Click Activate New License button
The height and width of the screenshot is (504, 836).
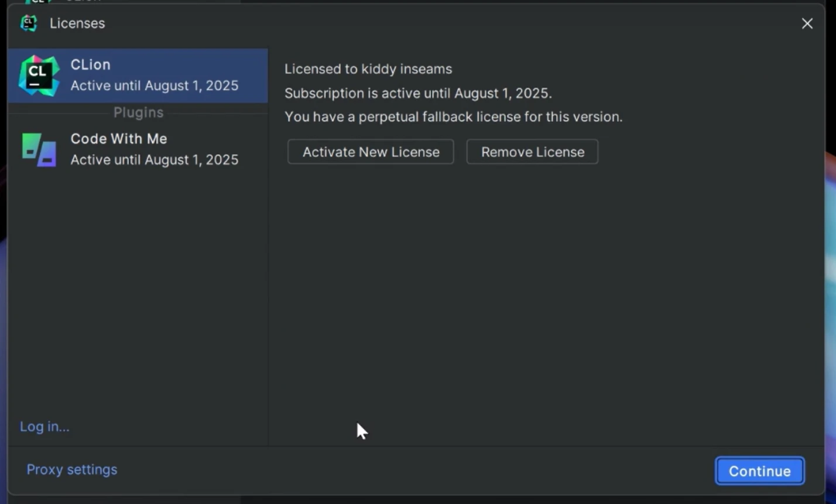click(x=371, y=152)
